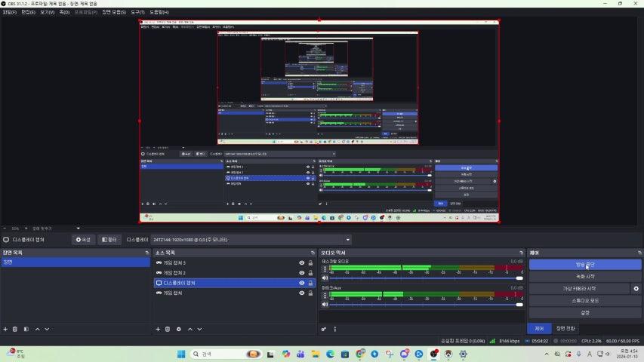Mute the desktop audio speaker icon
This screenshot has height=362, width=644.
323,278
